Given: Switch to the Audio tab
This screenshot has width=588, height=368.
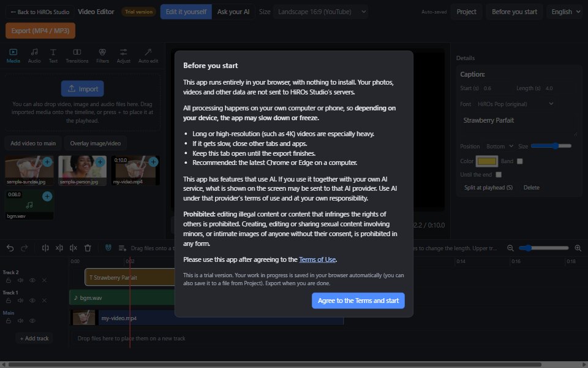Looking at the screenshot, I should (x=34, y=56).
